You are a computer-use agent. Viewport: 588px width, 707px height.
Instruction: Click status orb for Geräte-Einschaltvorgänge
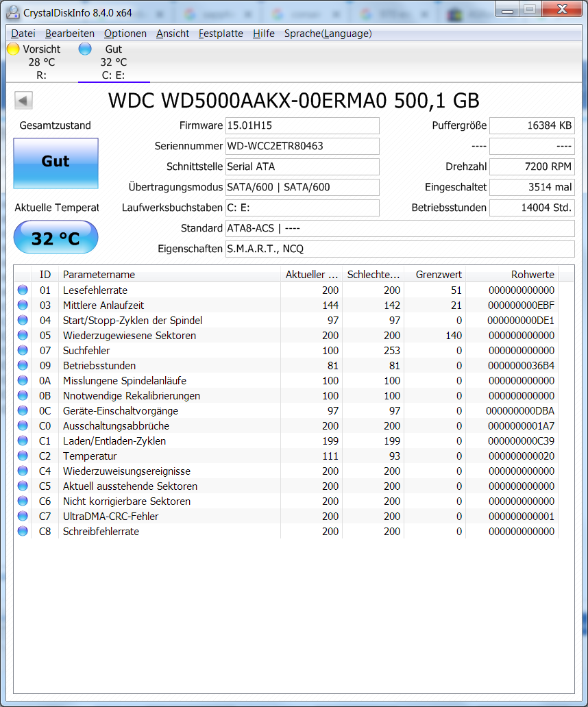23,411
